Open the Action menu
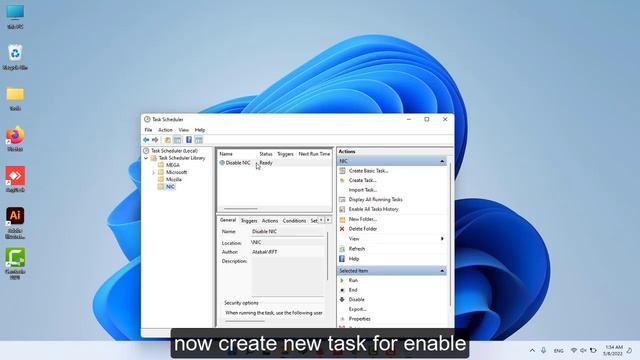 [165, 130]
